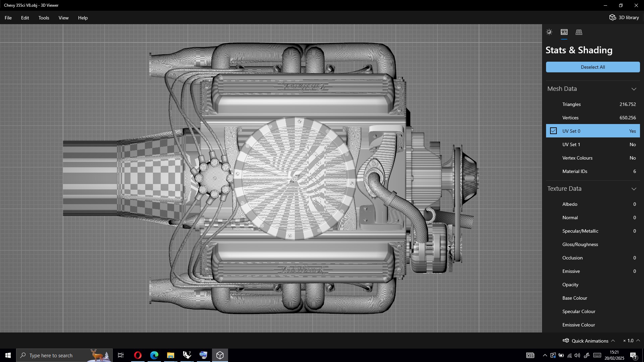Select the Material IDs row
This screenshot has height=362, width=644.
pos(593,171)
